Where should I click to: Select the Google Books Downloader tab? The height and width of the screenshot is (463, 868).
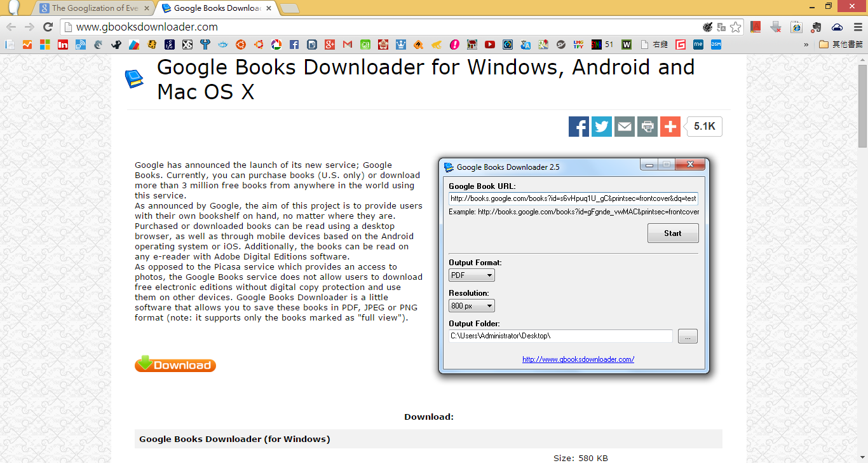click(216, 8)
